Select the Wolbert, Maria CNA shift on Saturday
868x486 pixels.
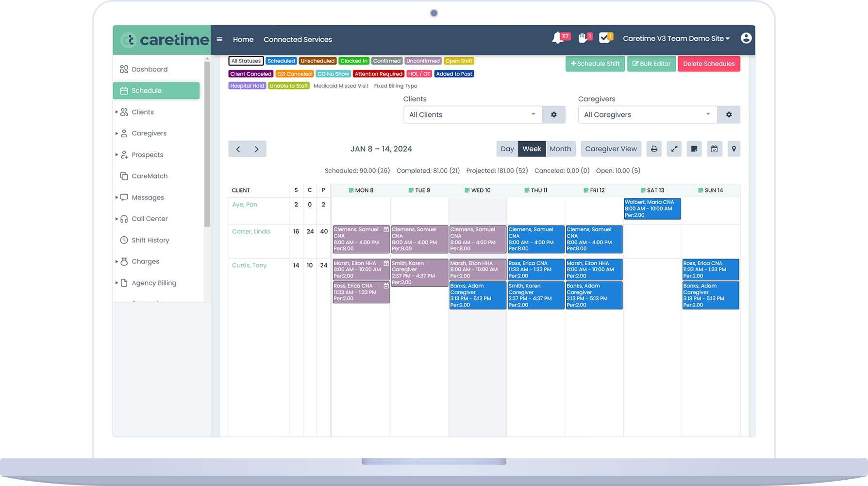click(652, 208)
